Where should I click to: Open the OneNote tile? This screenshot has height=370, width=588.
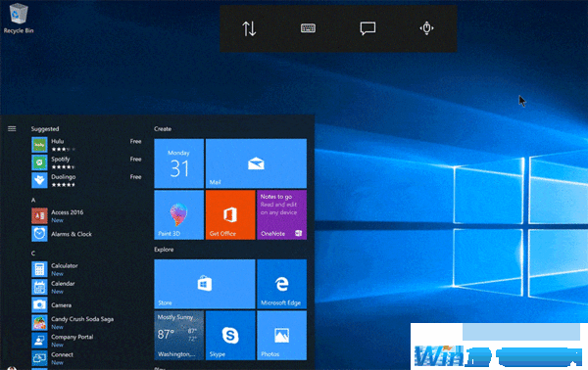click(281, 214)
